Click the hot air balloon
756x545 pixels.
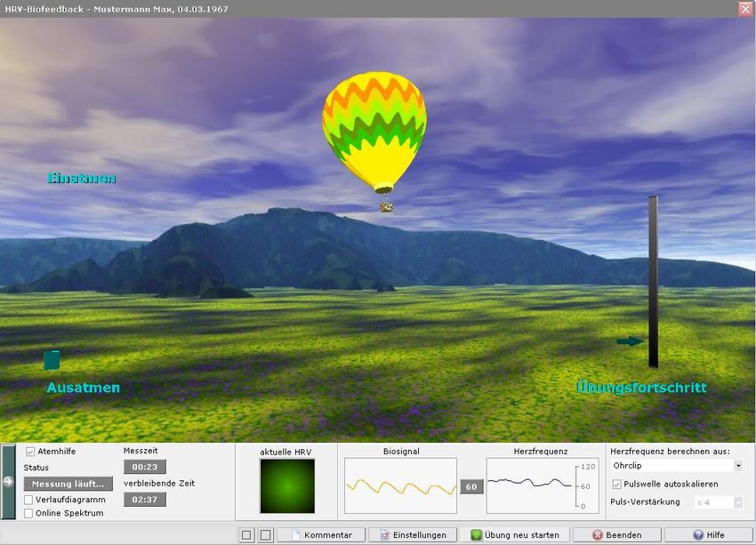[x=374, y=129]
